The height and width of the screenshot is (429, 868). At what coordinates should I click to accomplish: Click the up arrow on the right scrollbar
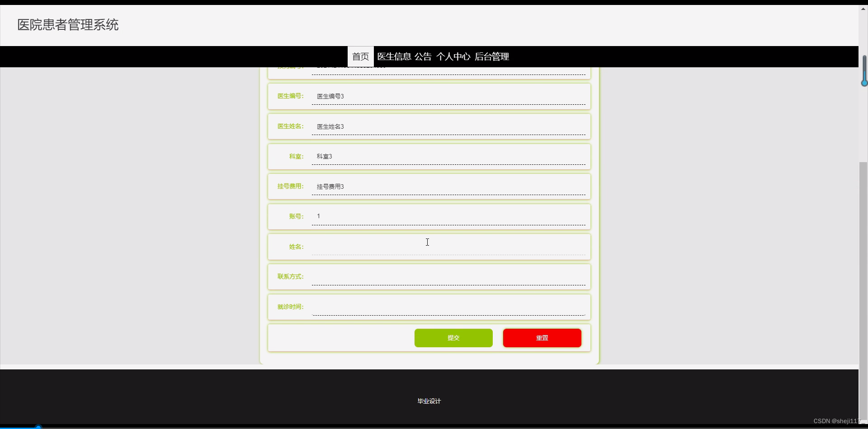coord(863,8)
